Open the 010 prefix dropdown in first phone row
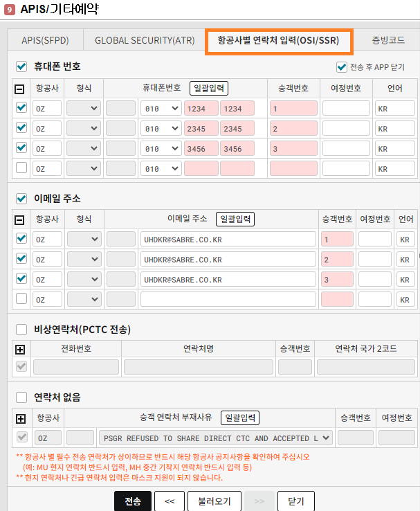The height and width of the screenshot is (511, 420). coord(161,109)
